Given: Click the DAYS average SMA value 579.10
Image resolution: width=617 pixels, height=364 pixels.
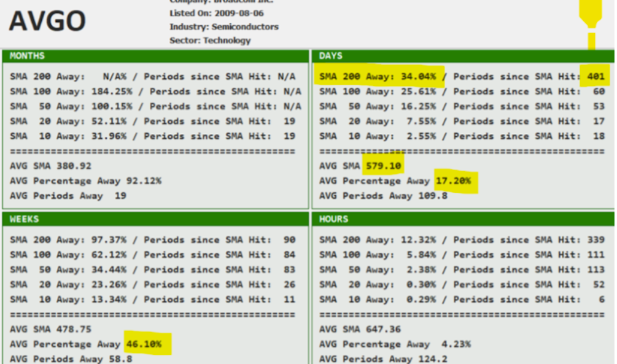Looking at the screenshot, I should [x=383, y=166].
